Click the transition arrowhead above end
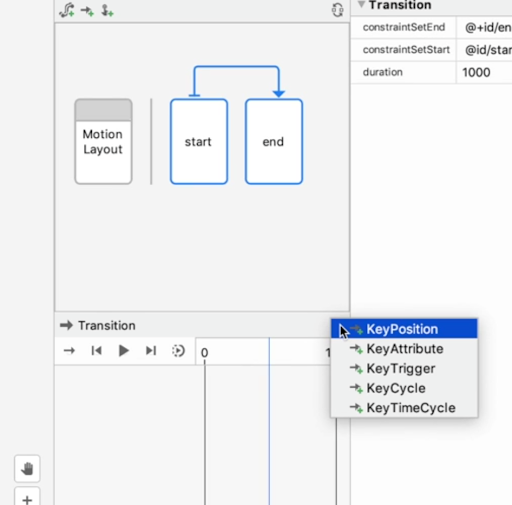This screenshot has height=505, width=512. click(279, 94)
